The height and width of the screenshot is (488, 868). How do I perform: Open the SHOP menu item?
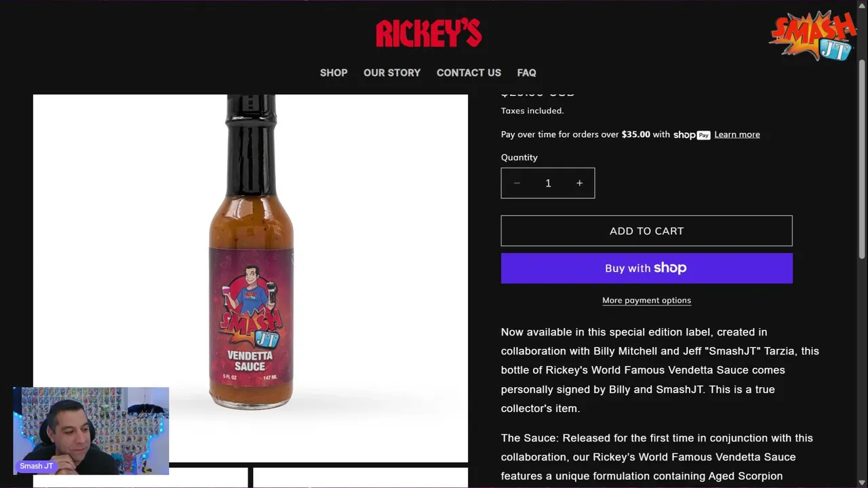pos(334,73)
